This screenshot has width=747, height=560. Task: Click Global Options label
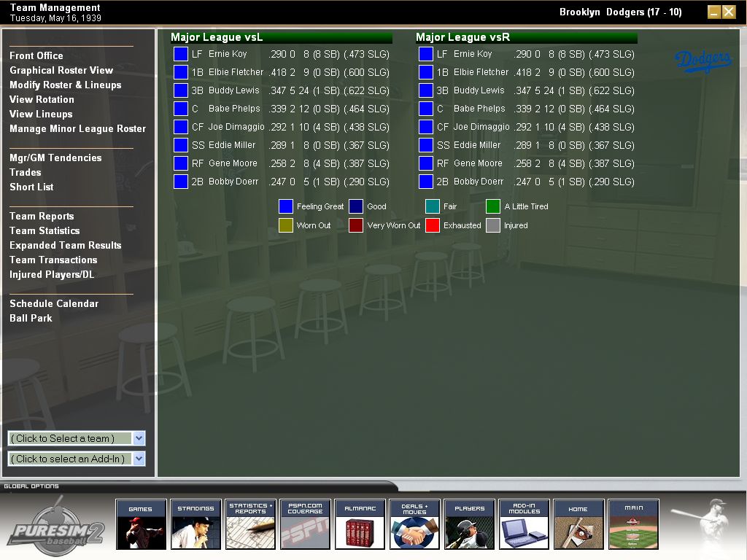point(31,486)
